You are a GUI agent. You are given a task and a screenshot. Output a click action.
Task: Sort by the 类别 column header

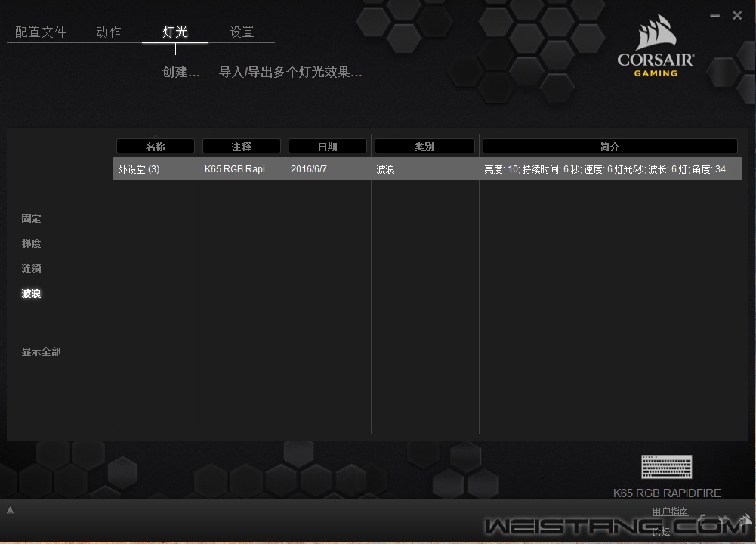424,146
